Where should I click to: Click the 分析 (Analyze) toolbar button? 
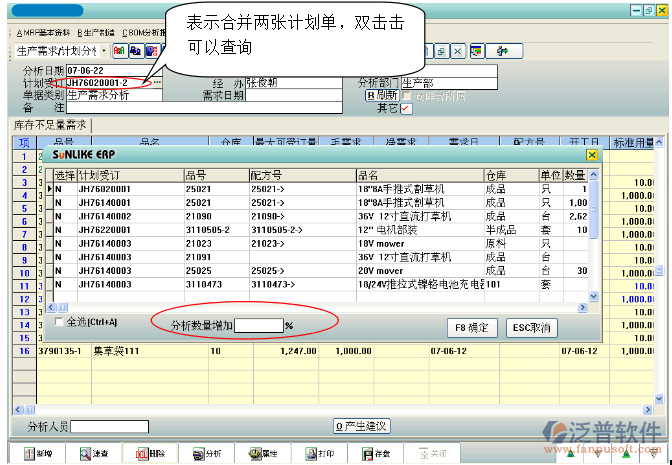pos(206,454)
